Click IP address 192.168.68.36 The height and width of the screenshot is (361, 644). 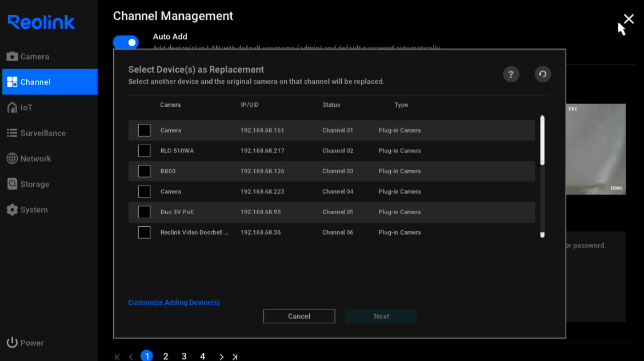(261, 232)
